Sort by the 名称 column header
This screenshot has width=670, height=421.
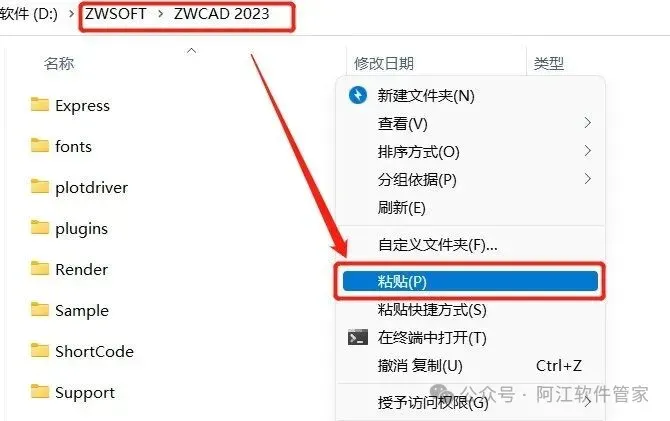[x=59, y=64]
